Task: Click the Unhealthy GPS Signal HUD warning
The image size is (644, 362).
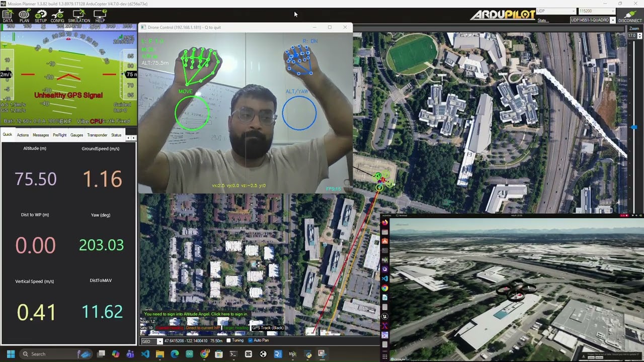Action: pos(68,95)
